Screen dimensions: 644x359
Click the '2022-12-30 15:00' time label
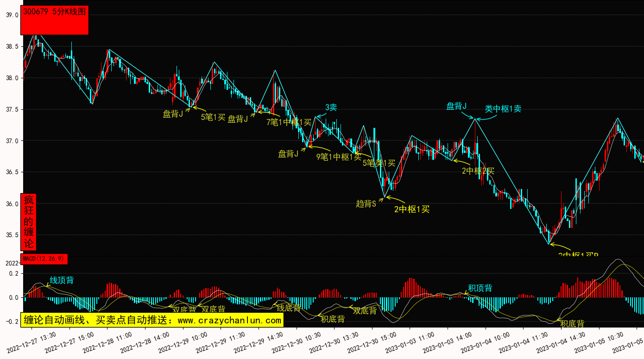(x=372, y=342)
